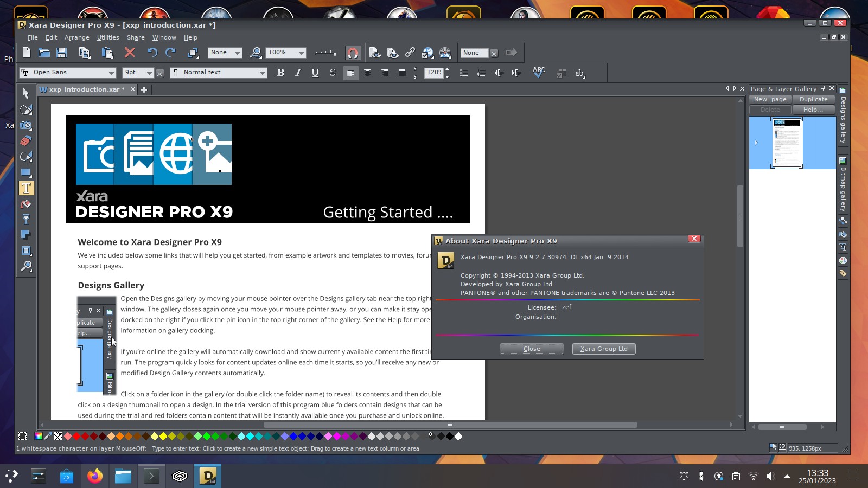This screenshot has height=488, width=868.
Task: Create a new document with the New icon
Action: pos(27,53)
